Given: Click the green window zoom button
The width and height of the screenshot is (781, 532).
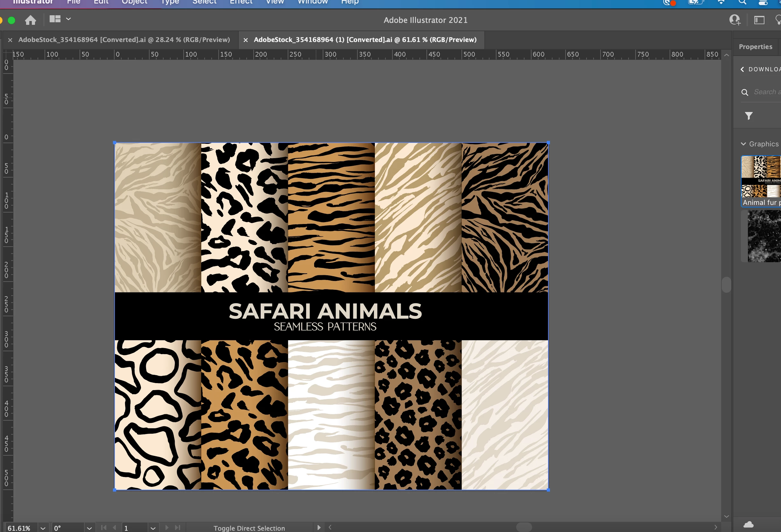Looking at the screenshot, I should click(x=11, y=20).
